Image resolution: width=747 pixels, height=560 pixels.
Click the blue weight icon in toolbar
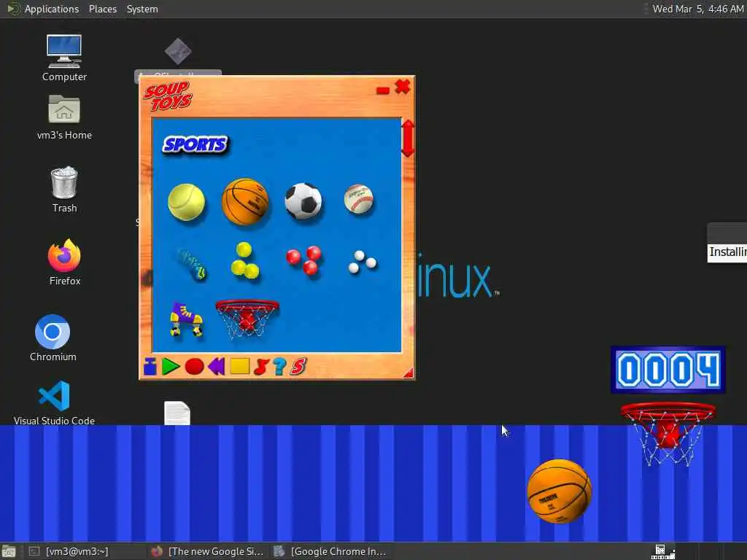click(x=150, y=367)
